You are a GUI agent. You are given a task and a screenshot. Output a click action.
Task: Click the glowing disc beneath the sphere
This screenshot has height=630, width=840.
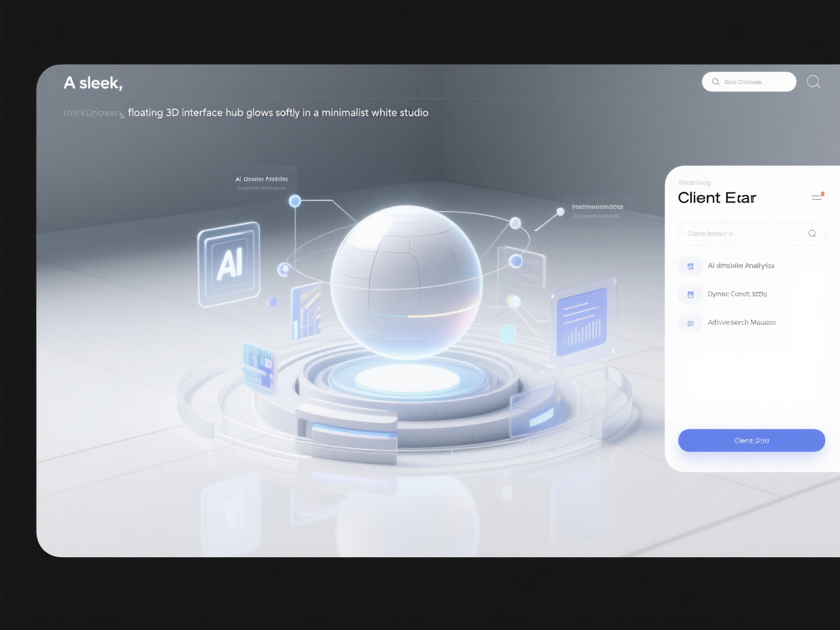point(407,379)
